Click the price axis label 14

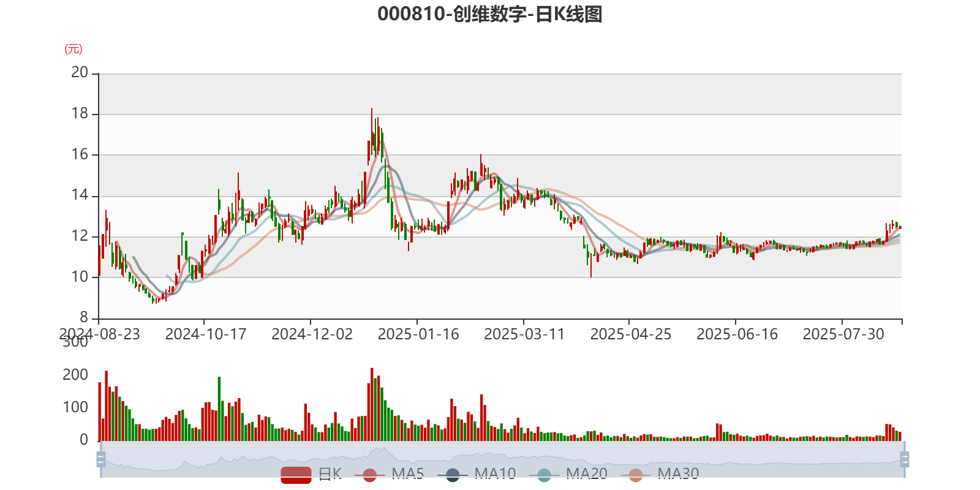coord(80,195)
